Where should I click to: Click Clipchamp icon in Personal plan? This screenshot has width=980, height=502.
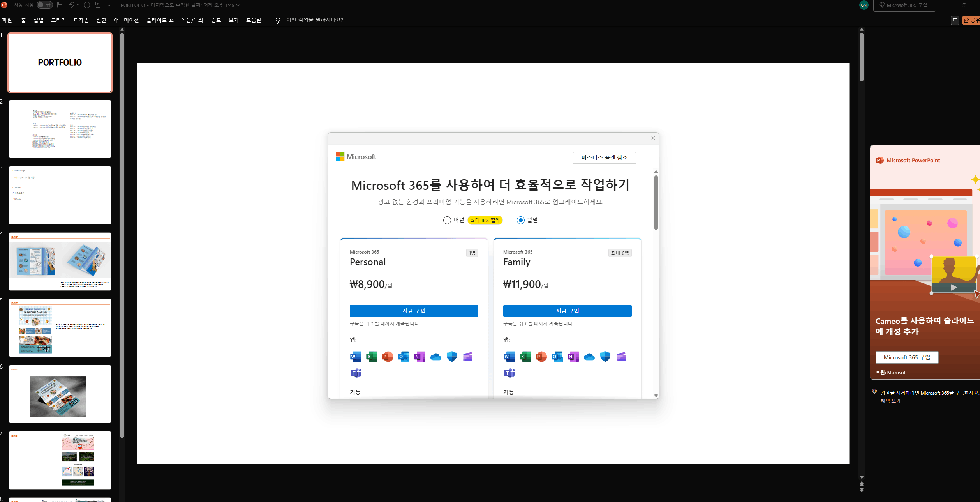pos(468,357)
